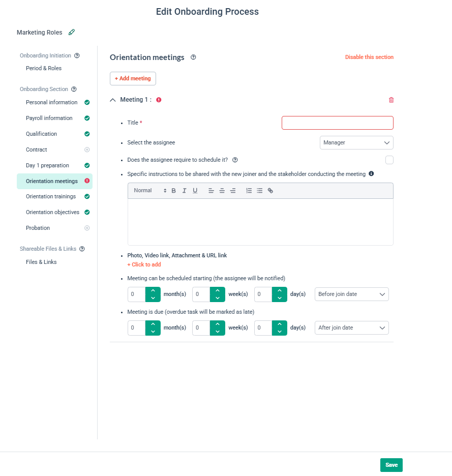The width and height of the screenshot is (452, 476).
Task: Click the Add meeting button
Action: point(133,78)
